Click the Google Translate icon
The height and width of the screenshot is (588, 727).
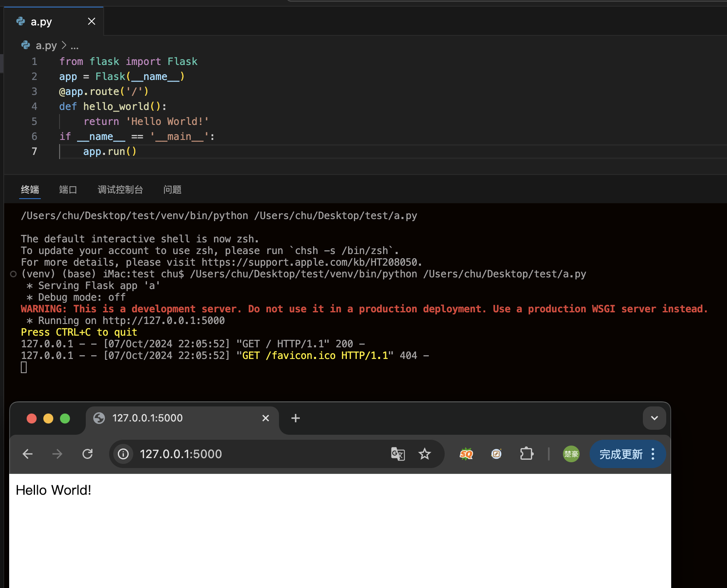click(398, 454)
